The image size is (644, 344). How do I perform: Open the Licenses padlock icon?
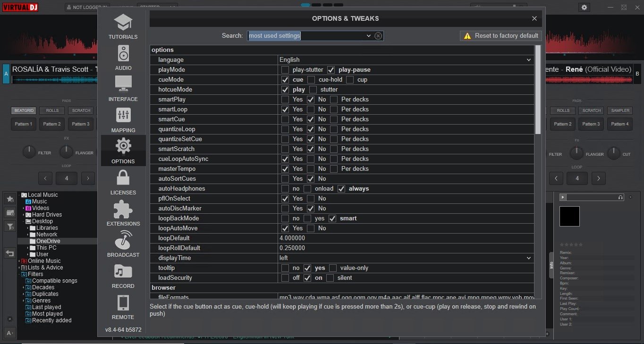click(123, 178)
